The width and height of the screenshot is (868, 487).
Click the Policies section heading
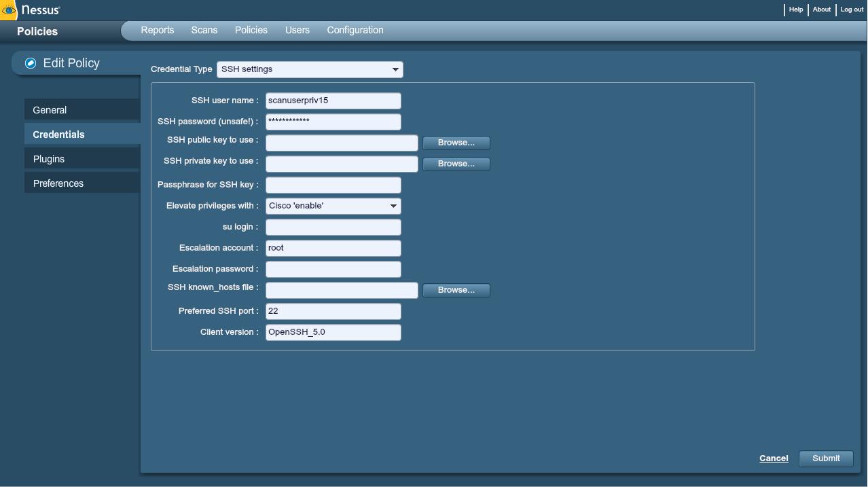pos(37,31)
